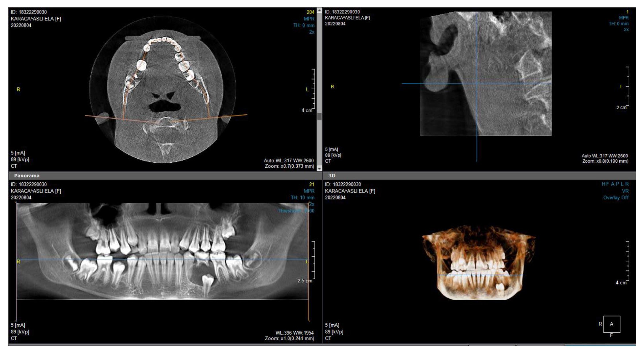Click the orientation cube showing A
644x353 pixels.
(612, 324)
